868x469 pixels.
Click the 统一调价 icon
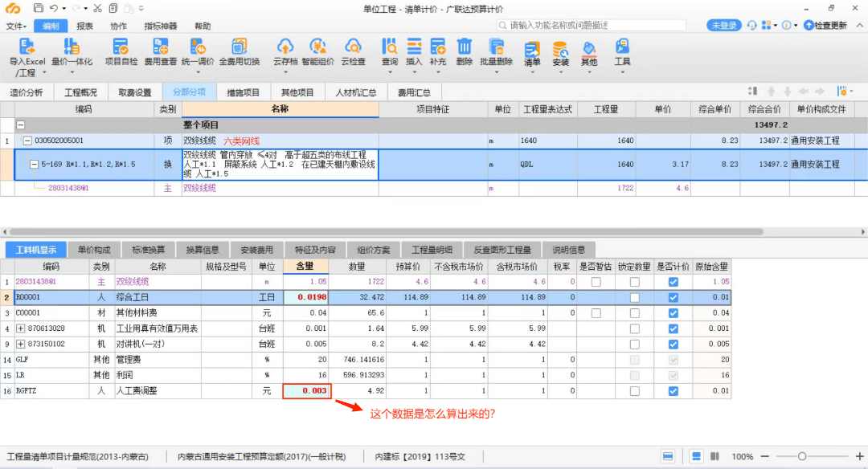(198, 47)
